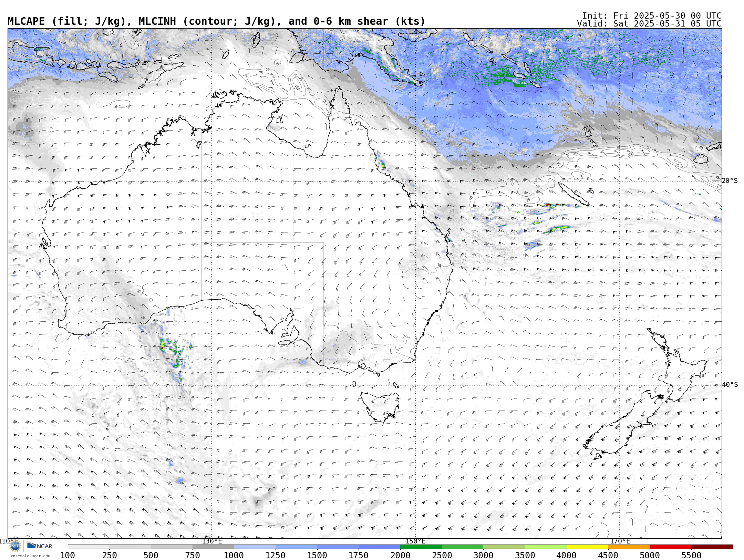Click the colorbar value 2500
744x560 pixels.
(442, 555)
